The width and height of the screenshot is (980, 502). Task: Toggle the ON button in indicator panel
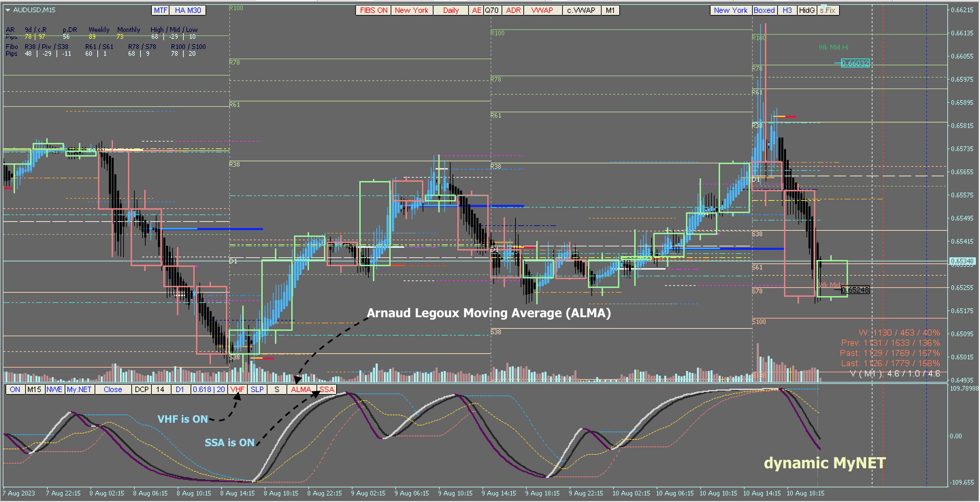(x=15, y=389)
